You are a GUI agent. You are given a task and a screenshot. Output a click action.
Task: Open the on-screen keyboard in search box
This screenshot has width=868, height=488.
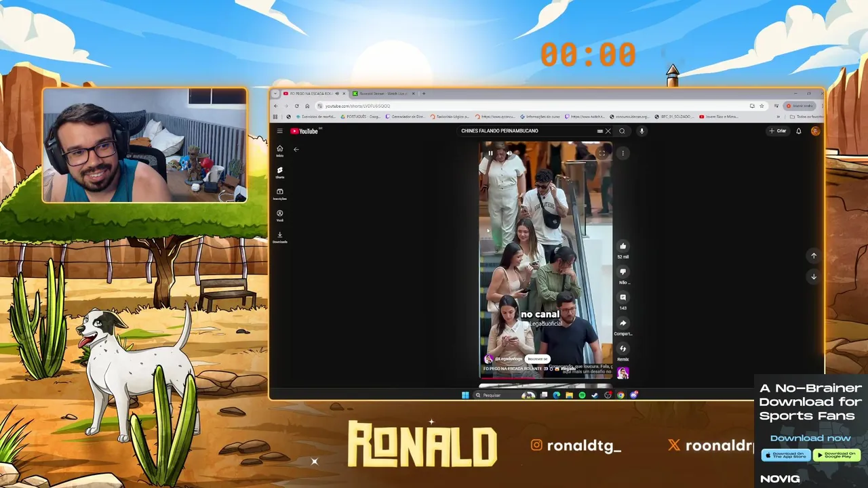(x=599, y=131)
